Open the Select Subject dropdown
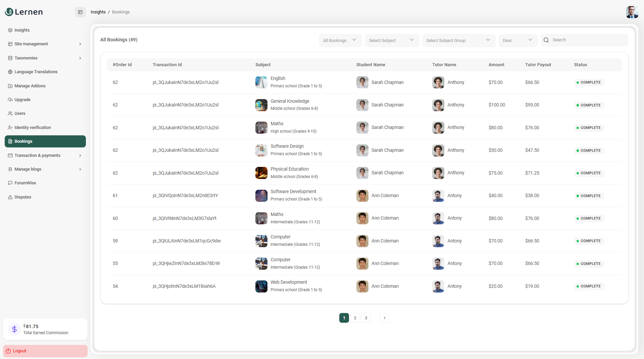The width and height of the screenshot is (644, 359). (x=392, y=40)
